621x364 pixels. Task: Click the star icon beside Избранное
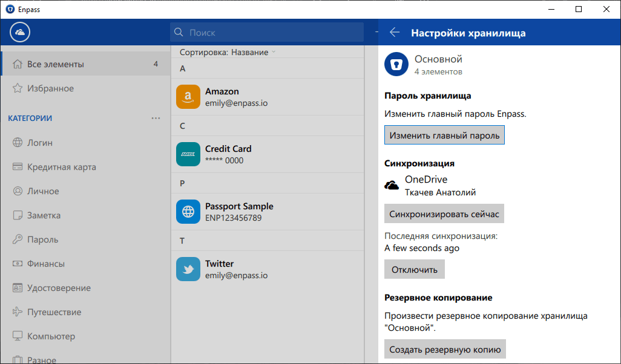18,88
